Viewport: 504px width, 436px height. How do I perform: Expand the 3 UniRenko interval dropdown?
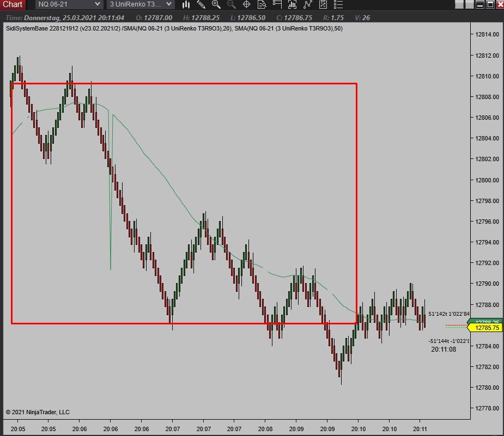tap(141, 4)
